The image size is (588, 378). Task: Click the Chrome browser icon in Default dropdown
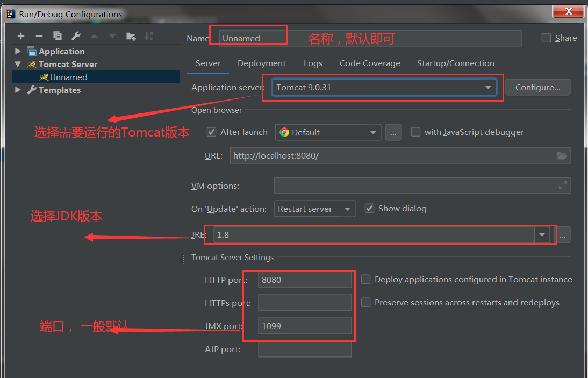(284, 132)
